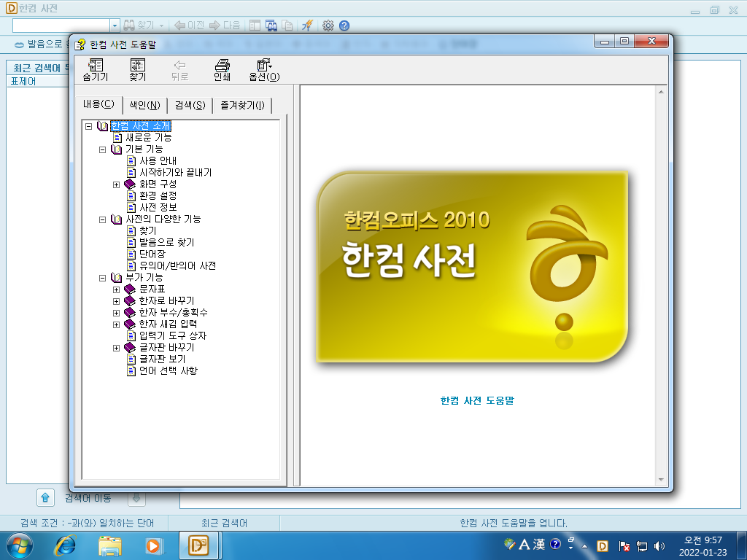Click 찾기 binoculars button in 한컴 사전 toolbar
Image resolution: width=747 pixels, height=560 pixels.
pos(139,26)
